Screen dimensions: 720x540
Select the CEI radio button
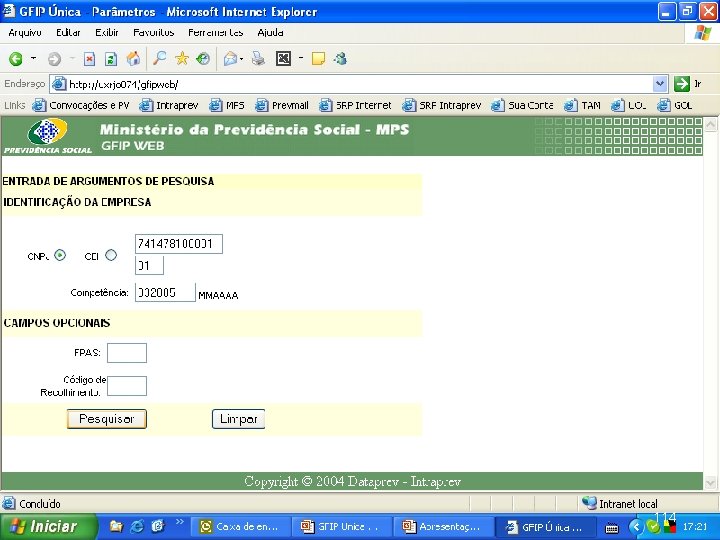[x=111, y=255]
